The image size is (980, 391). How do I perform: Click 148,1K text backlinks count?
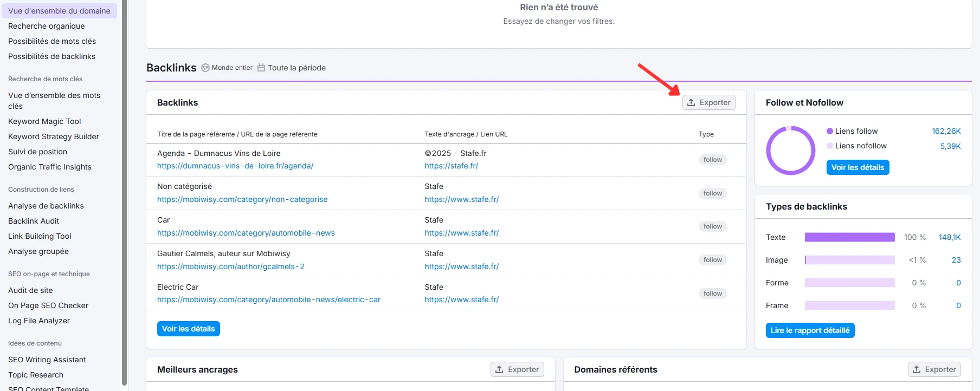950,237
